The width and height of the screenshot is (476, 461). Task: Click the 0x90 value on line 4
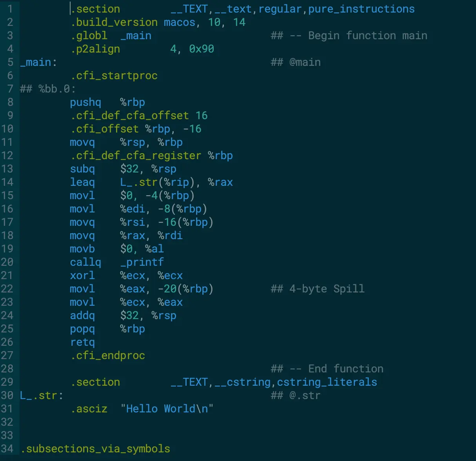[x=202, y=49]
